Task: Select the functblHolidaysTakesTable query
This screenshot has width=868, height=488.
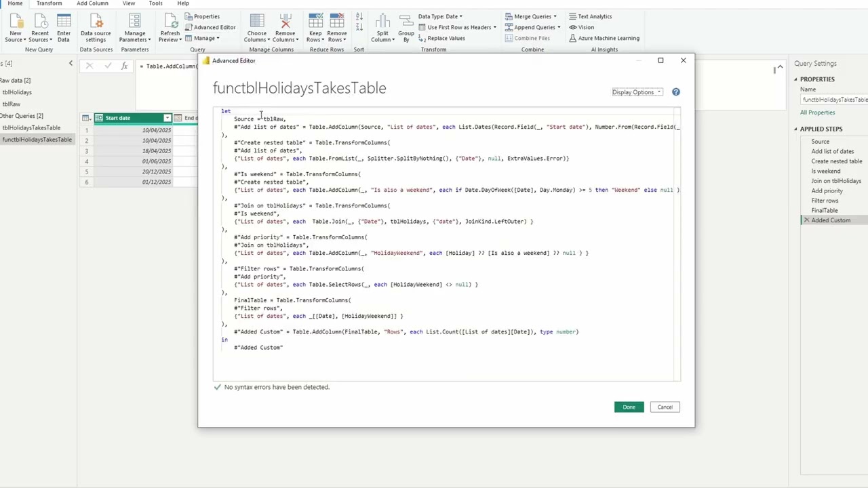Action: point(37,139)
